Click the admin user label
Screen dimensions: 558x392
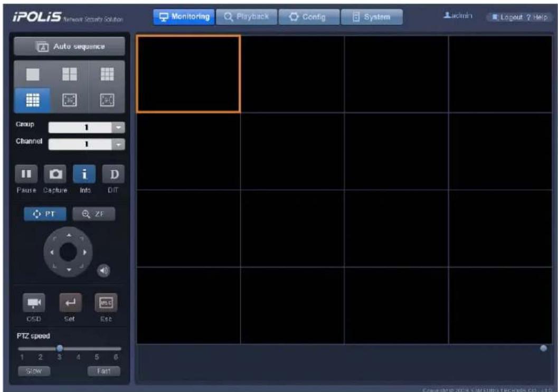pyautogui.click(x=458, y=16)
